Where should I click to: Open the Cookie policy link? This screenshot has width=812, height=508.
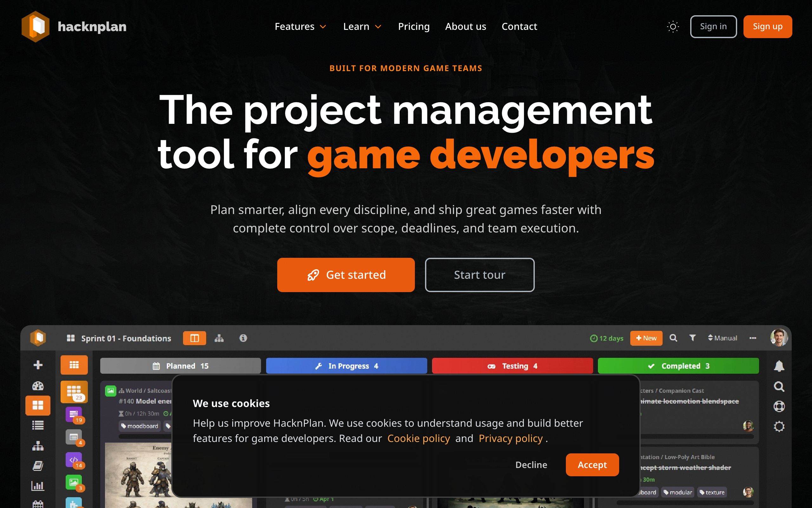[x=418, y=438]
